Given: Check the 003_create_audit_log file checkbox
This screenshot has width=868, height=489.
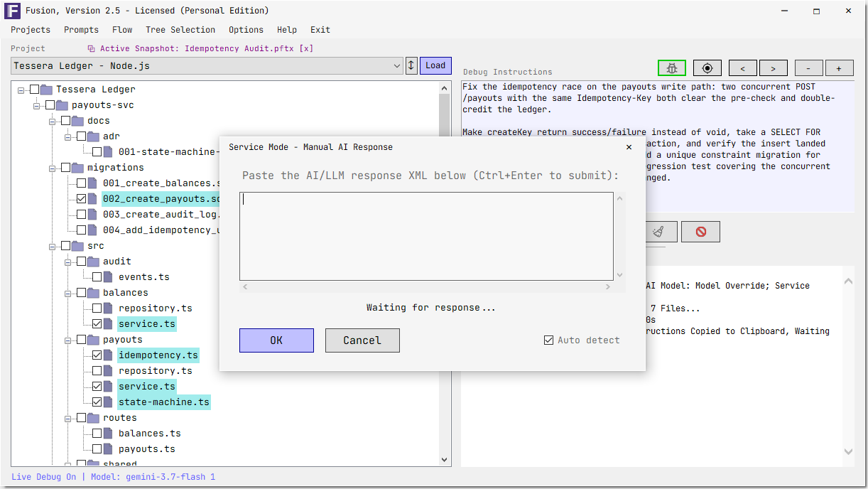Looking at the screenshot, I should click(82, 215).
